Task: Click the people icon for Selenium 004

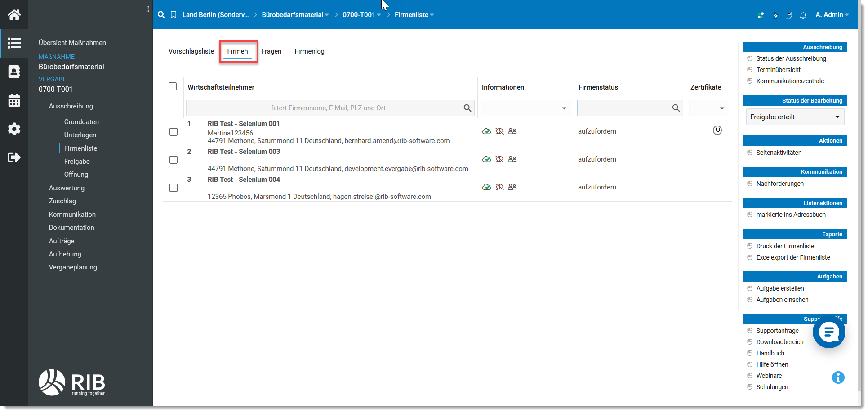Action: 512,187
